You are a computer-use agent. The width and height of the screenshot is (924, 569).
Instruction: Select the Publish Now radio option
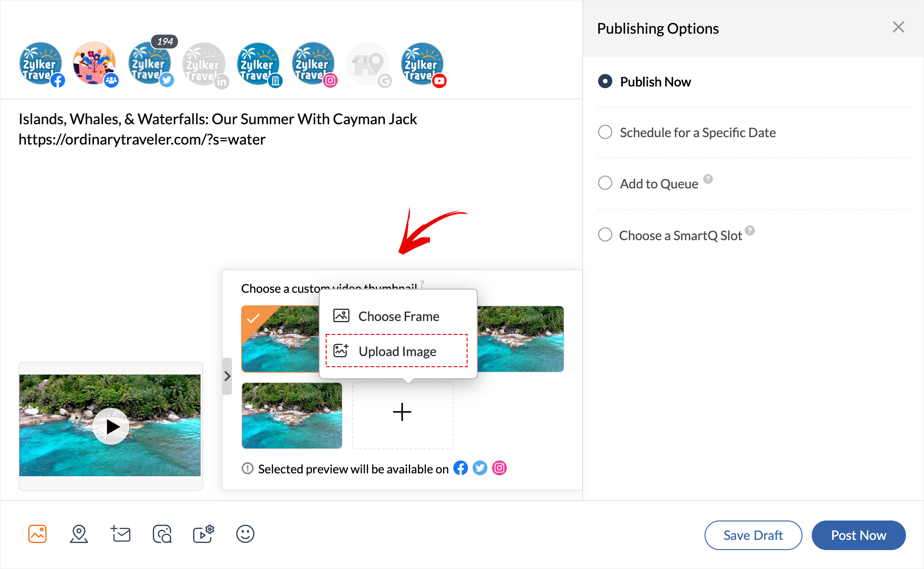click(605, 82)
